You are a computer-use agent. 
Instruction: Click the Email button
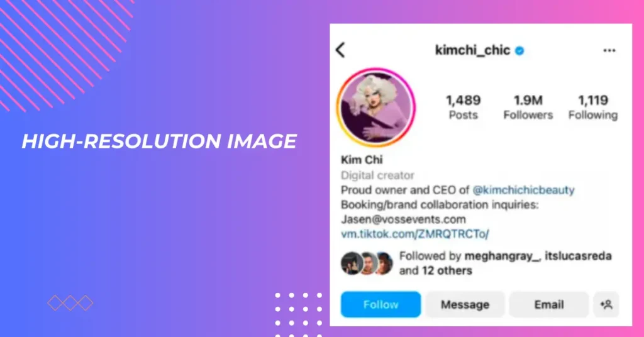[548, 304]
